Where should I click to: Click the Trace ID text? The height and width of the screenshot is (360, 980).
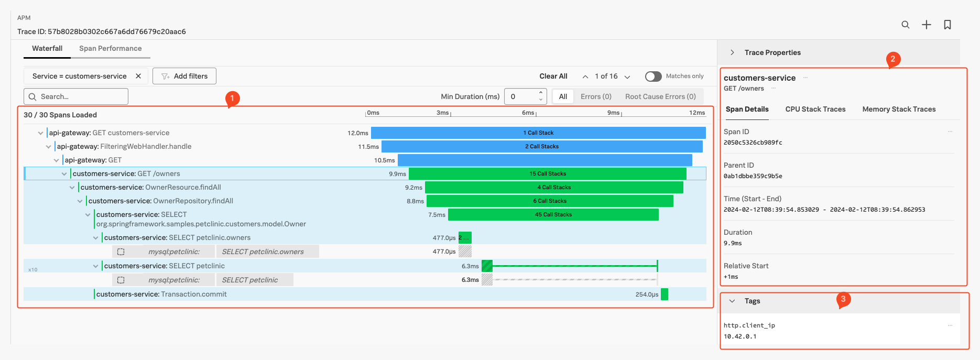(102, 31)
